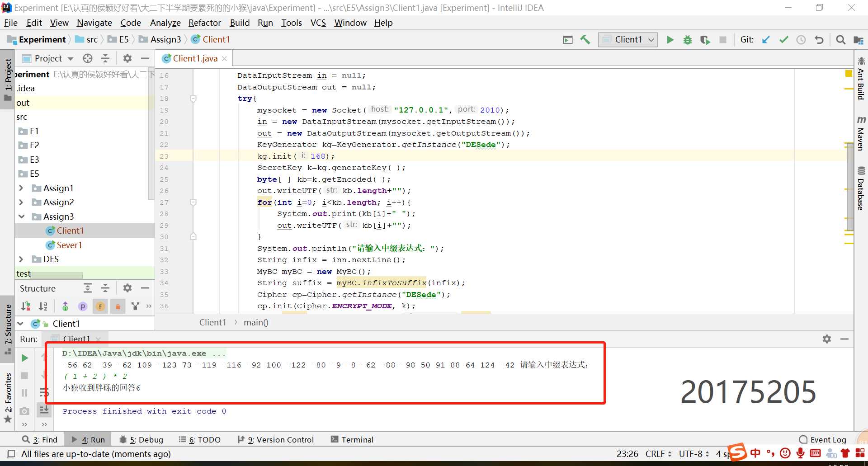The height and width of the screenshot is (466, 868).
Task: Toggle Show Inherited in Structure
Action: click(65, 306)
